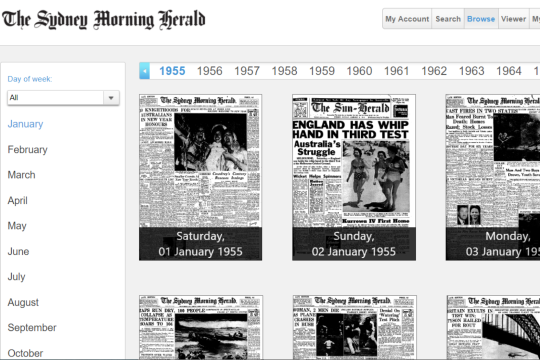Viewport: 540px width, 360px height.
Task: Select year 1957
Action: (247, 71)
